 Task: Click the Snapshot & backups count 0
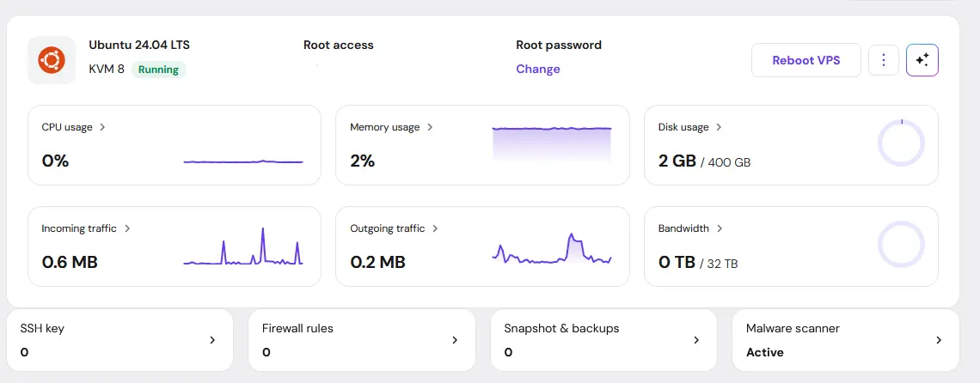coord(508,352)
